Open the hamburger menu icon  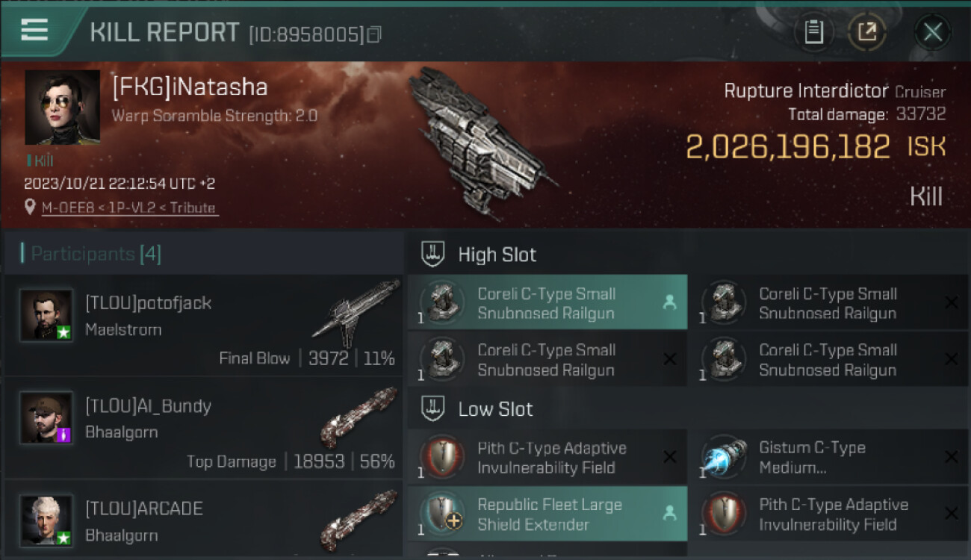[x=35, y=30]
